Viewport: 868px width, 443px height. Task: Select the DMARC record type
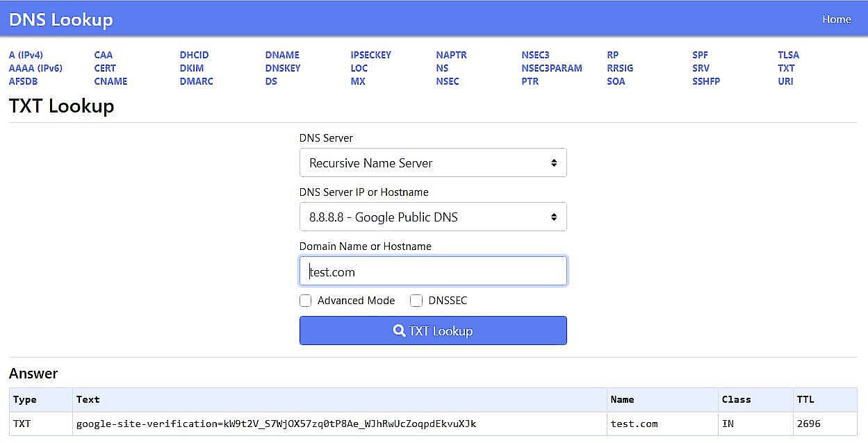coord(196,81)
